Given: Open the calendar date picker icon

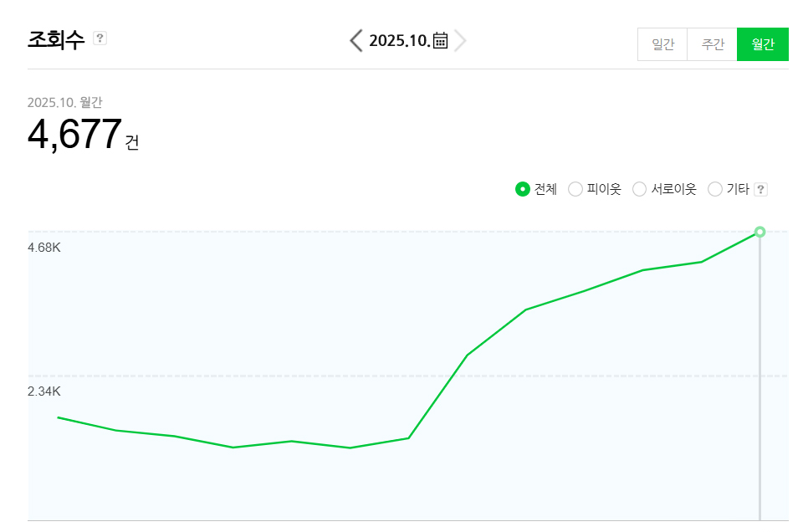Looking at the screenshot, I should [x=441, y=40].
